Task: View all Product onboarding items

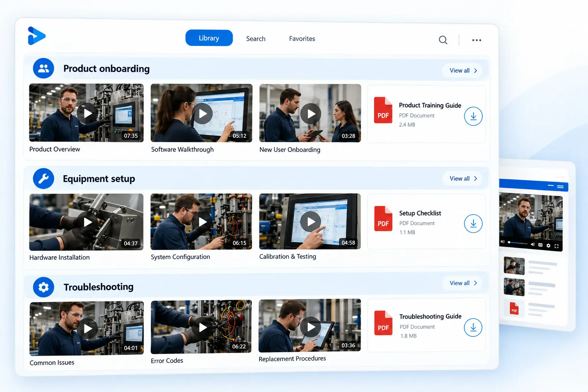Action: coord(463,70)
